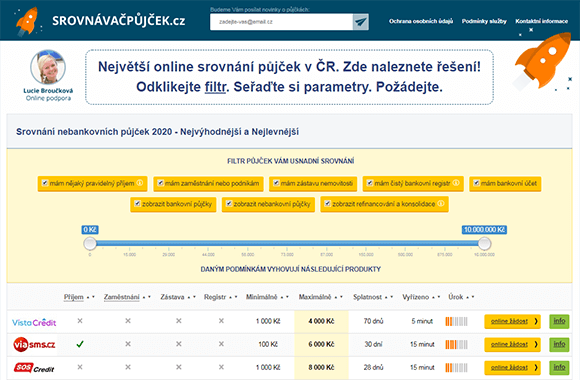
Task: Click the large orange rocket illustration
Action: pyautogui.click(x=542, y=62)
